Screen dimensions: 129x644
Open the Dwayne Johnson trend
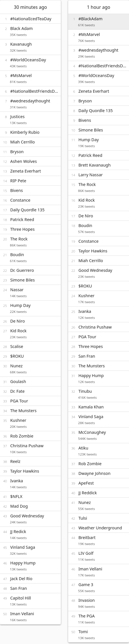coord(99,473)
